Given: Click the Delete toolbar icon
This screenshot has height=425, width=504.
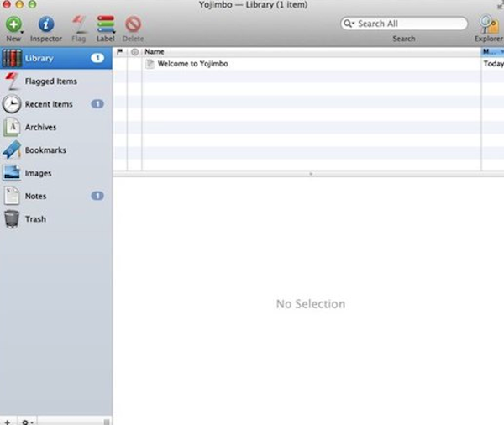Looking at the screenshot, I should click(133, 24).
